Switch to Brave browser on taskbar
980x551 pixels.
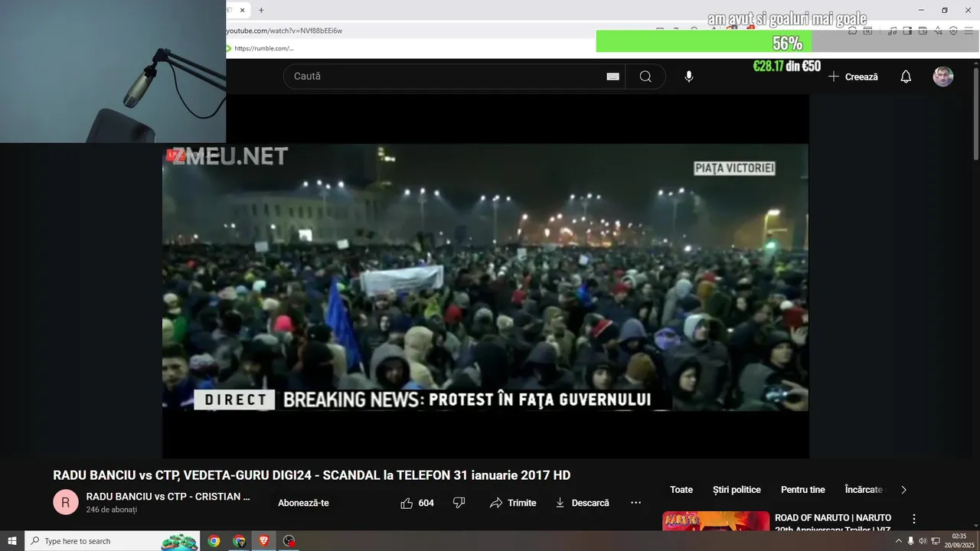pyautogui.click(x=264, y=541)
